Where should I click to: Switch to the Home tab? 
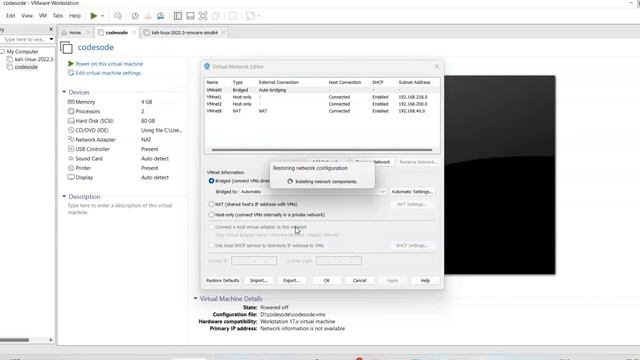[75, 32]
